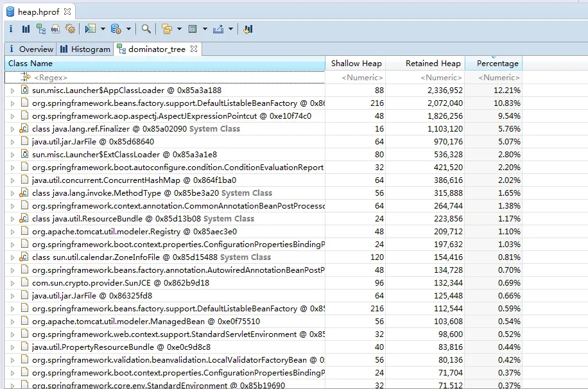The image size is (588, 389).
Task: Open dropdown next to query browser icon
Action: coord(128,29)
